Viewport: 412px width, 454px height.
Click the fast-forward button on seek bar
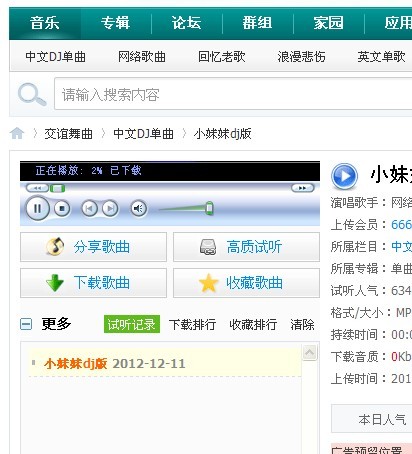click(302, 188)
